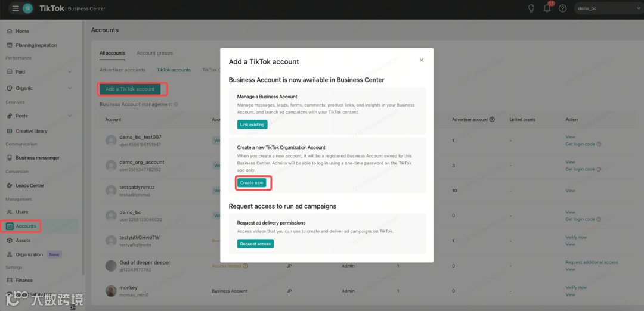Screen dimensions: 644x311
Task: Open the hamburger menu in top bar
Action: (16, 8)
